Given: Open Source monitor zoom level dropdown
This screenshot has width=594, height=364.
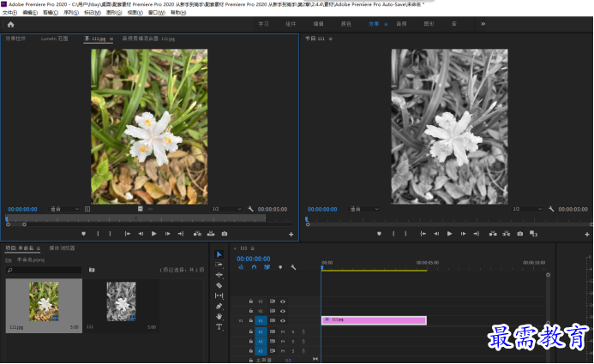Looking at the screenshot, I should coord(64,209).
